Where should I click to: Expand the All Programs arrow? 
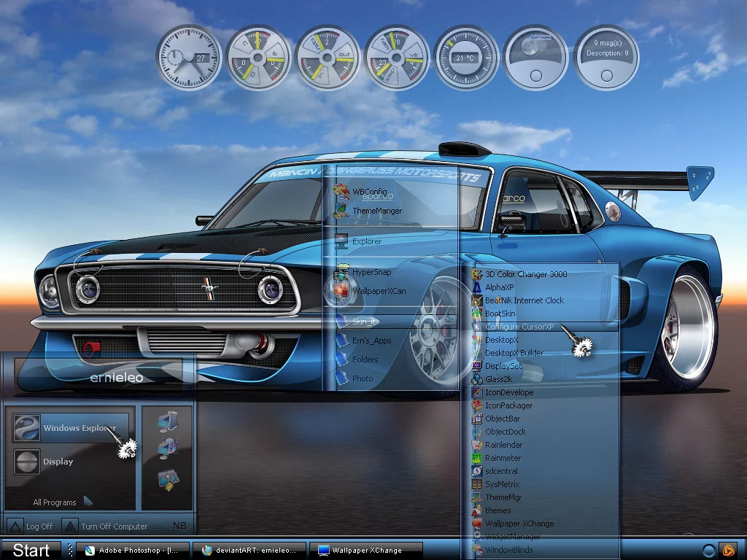click(x=88, y=501)
